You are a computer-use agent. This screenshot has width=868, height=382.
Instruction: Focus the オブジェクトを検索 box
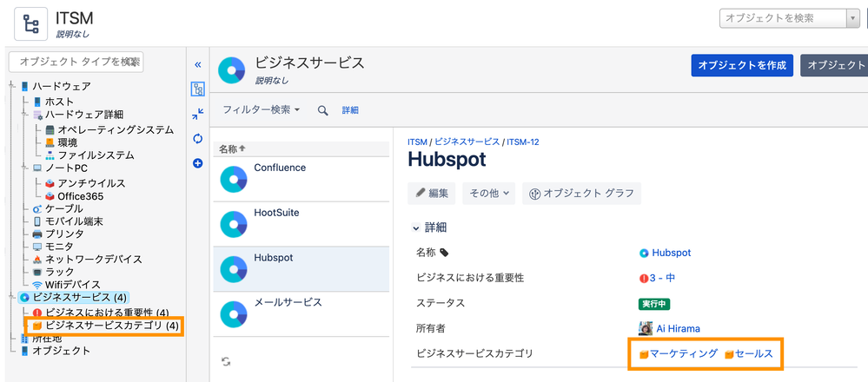(784, 18)
